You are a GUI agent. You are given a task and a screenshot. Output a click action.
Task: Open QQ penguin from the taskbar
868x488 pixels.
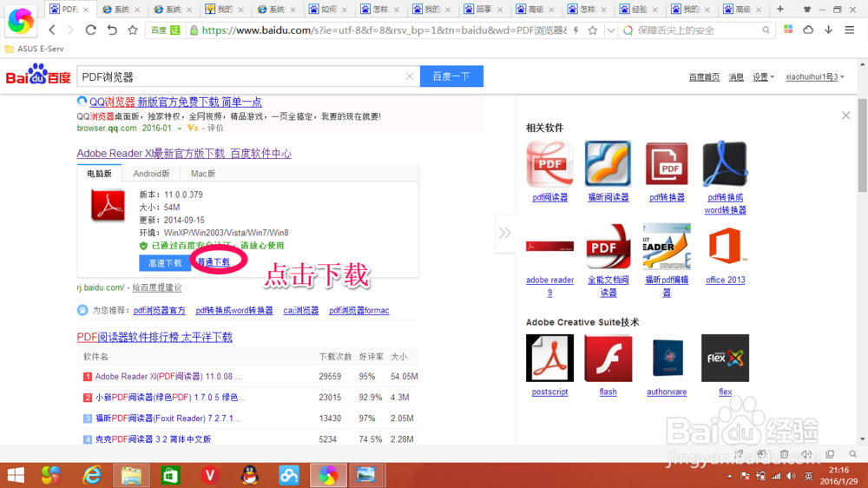(250, 475)
